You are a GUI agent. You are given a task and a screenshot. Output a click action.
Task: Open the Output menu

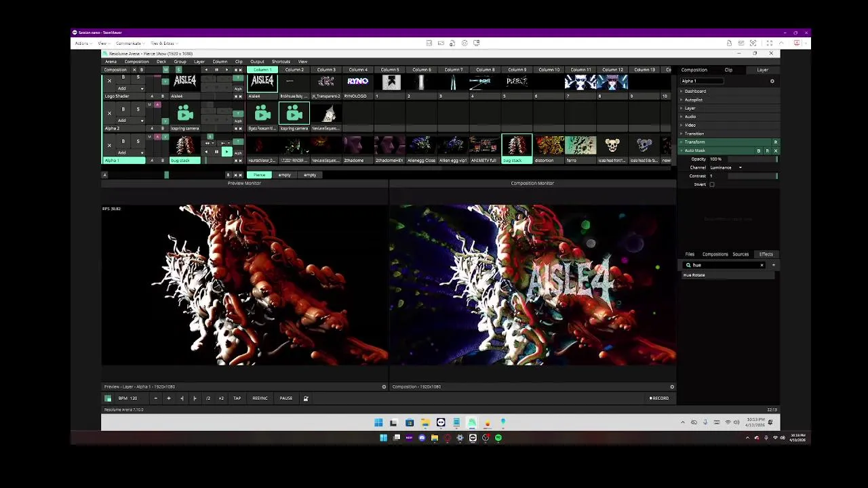coord(257,62)
